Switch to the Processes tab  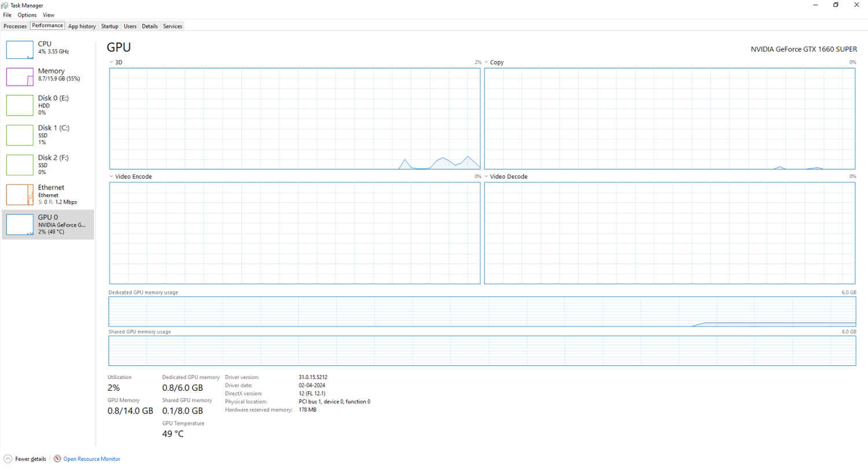coord(15,26)
